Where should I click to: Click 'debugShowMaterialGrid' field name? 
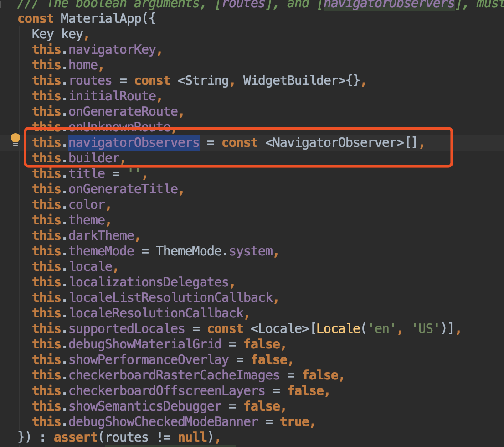pyautogui.click(x=145, y=344)
